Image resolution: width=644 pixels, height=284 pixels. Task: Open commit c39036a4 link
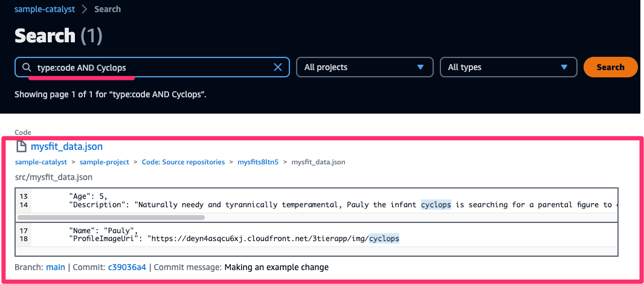pos(127,267)
